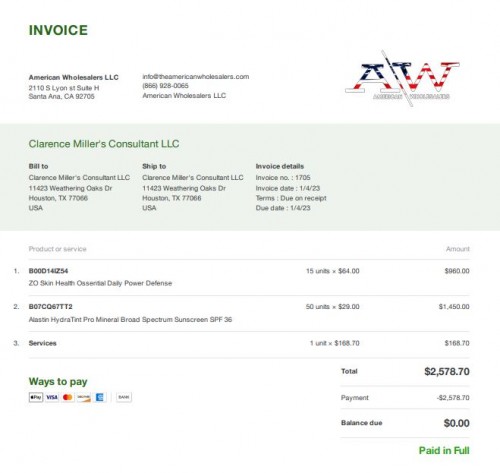
Task: Click the Balance due label
Action: 362,423
